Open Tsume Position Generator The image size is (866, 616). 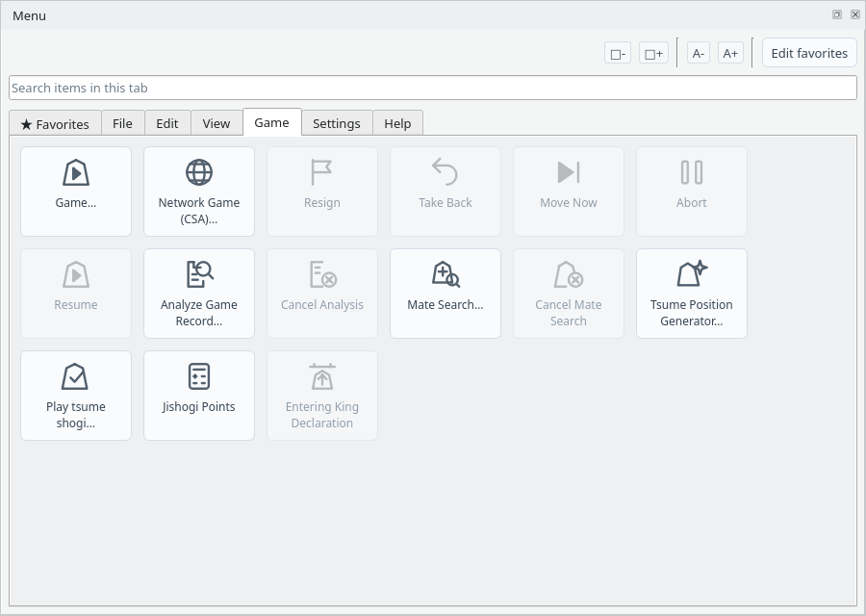coord(692,294)
